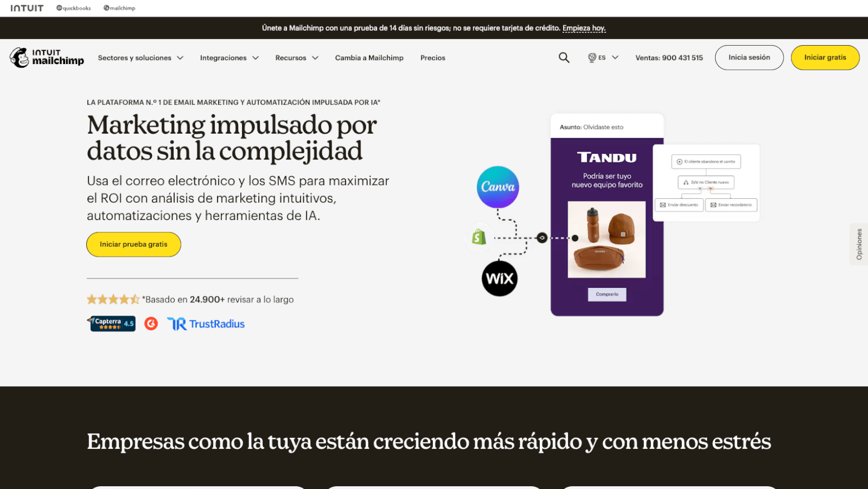Click the Intuit logo at top left
The width and height of the screenshot is (868, 489).
(27, 8)
